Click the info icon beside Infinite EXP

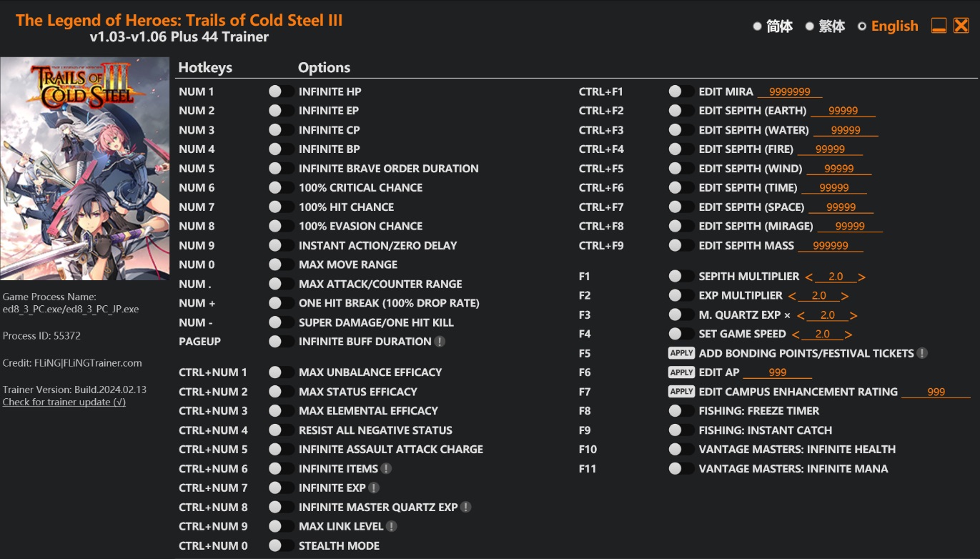point(374,488)
